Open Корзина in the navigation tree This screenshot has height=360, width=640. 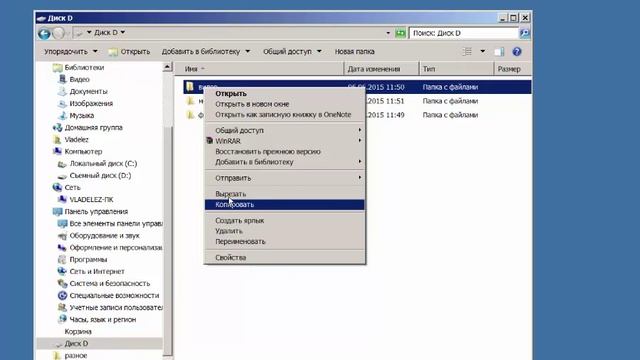(x=78, y=331)
